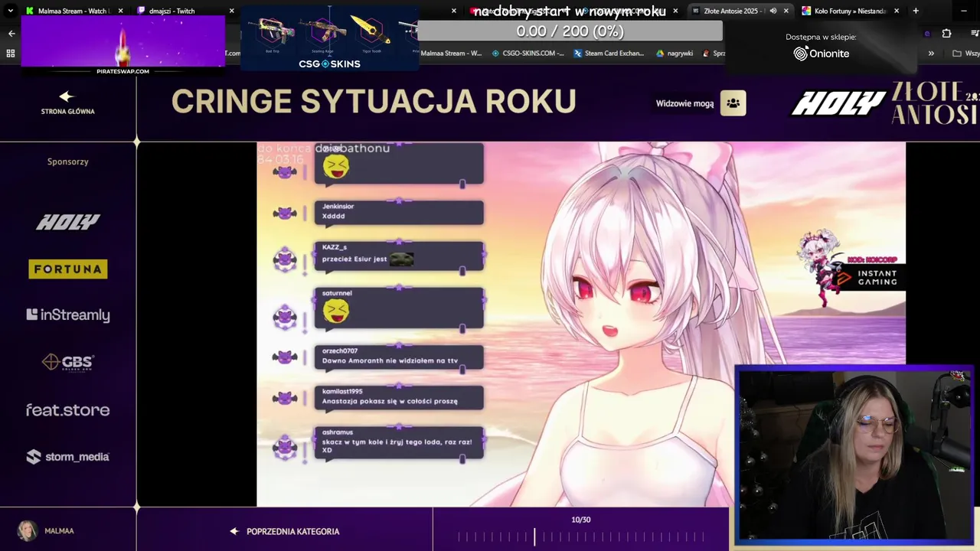Image resolution: width=980 pixels, height=551 pixels.
Task: Click the Widzowie mogą people icon
Action: [733, 103]
